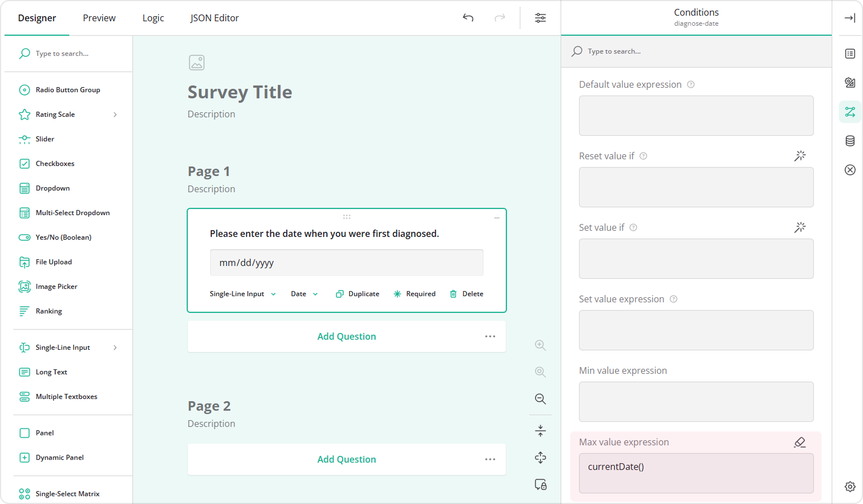863x504 pixels.
Task: Duplicate the diagnosis date question
Action: [x=357, y=293]
